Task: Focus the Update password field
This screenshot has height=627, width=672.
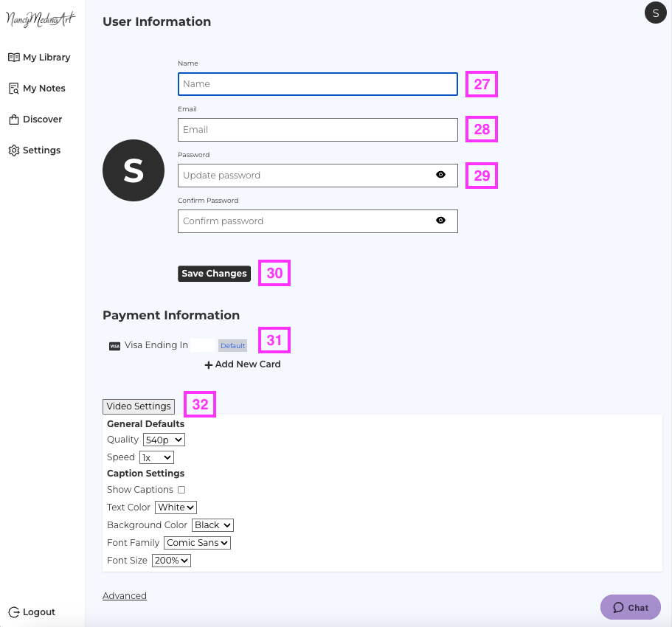Action: click(x=318, y=176)
